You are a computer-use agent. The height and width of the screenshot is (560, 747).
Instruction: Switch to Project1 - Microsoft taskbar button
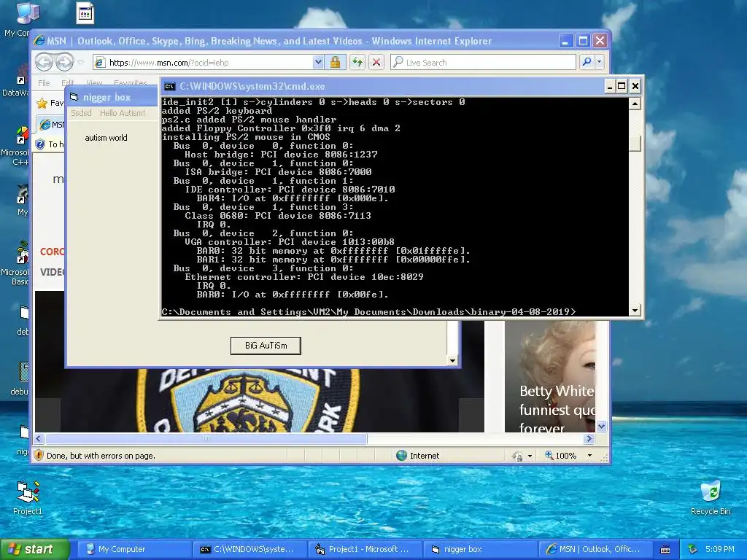[x=365, y=549]
